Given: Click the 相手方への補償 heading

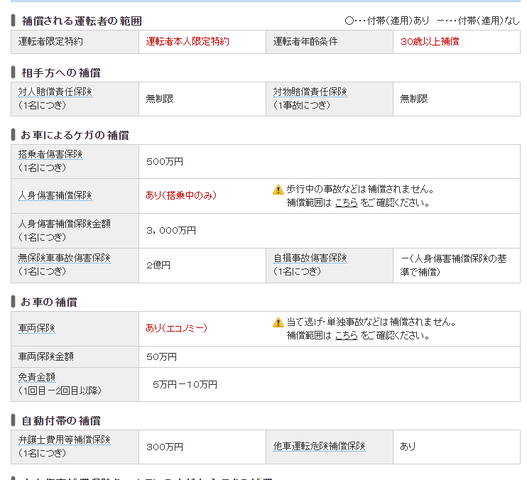Looking at the screenshot, I should coord(61,73).
